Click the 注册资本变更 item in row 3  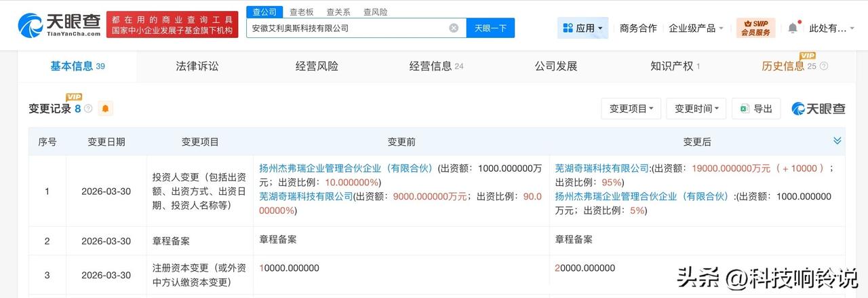pos(200,275)
